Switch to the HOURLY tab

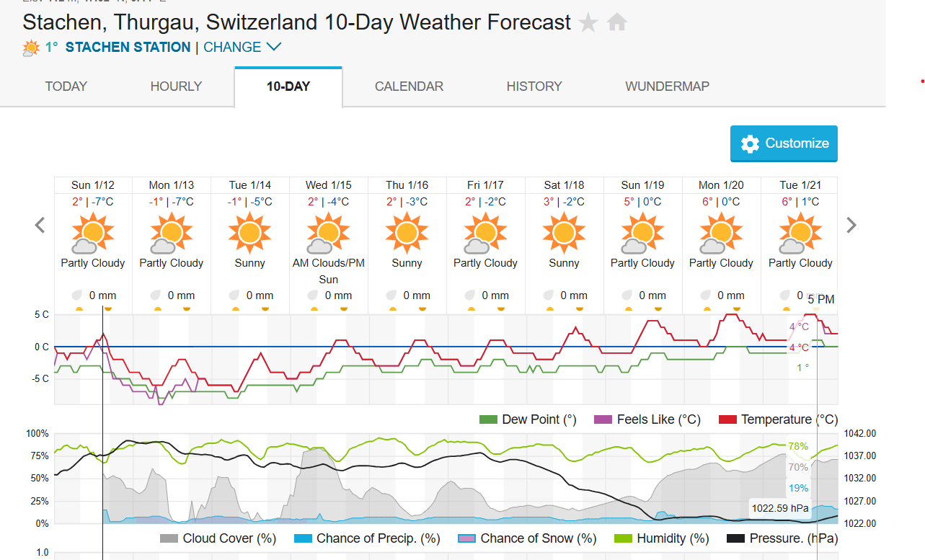pos(176,86)
